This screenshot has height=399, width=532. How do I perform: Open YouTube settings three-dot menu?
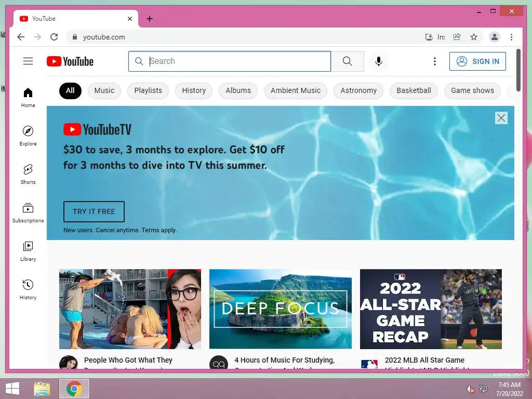(435, 61)
